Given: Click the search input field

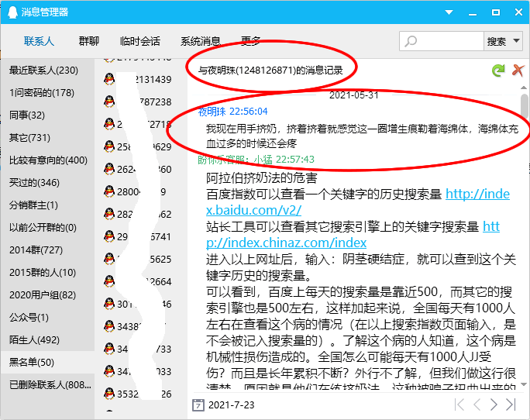Looking at the screenshot, I should point(442,41).
